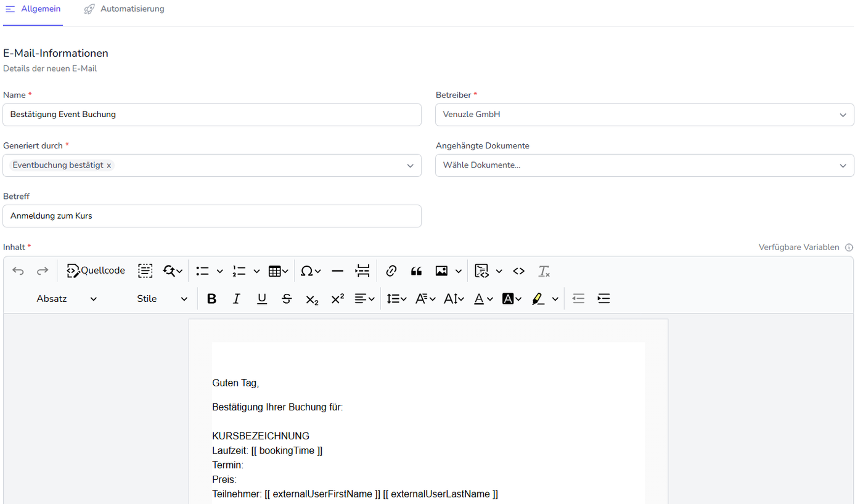
Task: Expand the Generiert durch dropdown arrow
Action: (x=411, y=166)
